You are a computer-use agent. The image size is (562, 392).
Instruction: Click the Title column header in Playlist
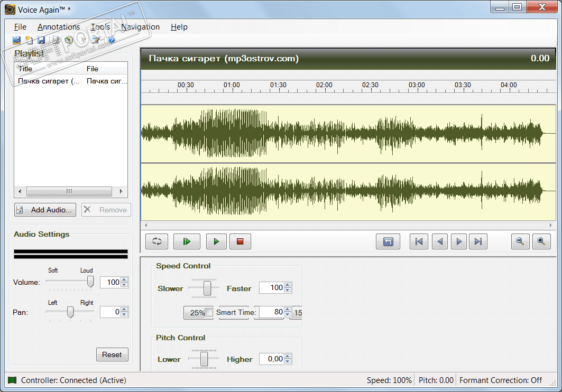(x=49, y=69)
